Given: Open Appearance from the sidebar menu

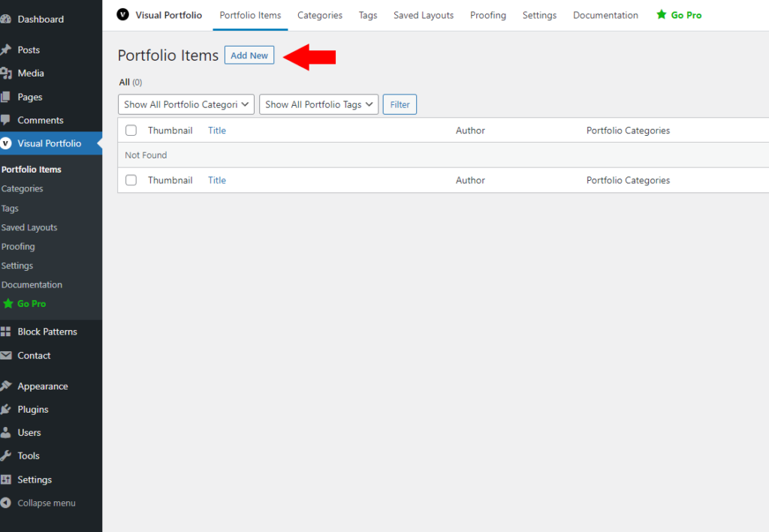Looking at the screenshot, I should click(x=43, y=386).
